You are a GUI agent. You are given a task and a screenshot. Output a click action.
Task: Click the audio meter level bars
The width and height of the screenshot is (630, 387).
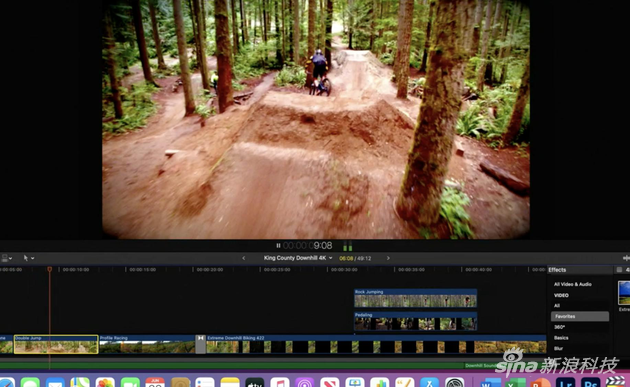[x=348, y=246]
